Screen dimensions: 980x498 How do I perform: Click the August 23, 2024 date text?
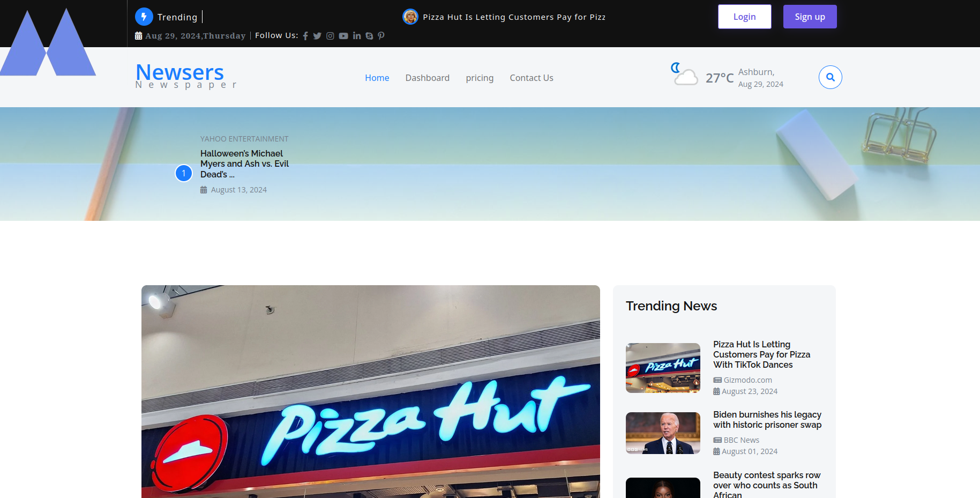[x=750, y=391]
